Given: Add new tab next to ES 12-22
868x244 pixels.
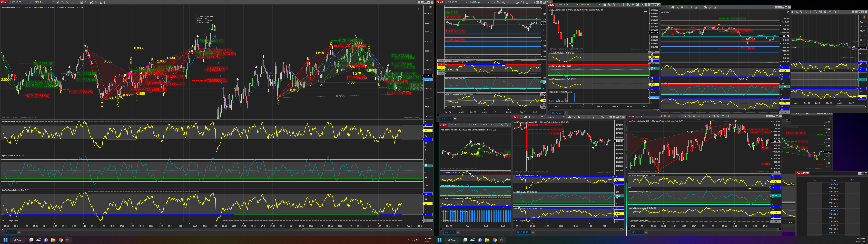Looking at the screenshot, I should [19, 232].
